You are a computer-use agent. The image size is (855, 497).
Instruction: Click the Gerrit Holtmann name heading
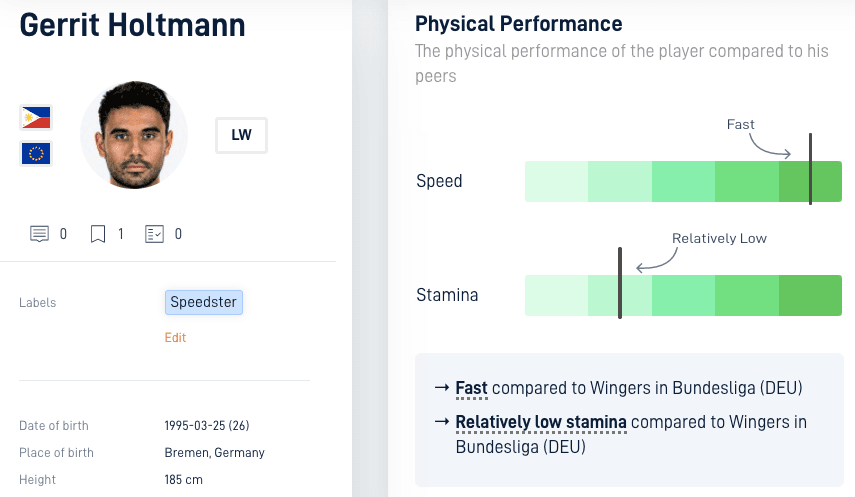coord(133,25)
